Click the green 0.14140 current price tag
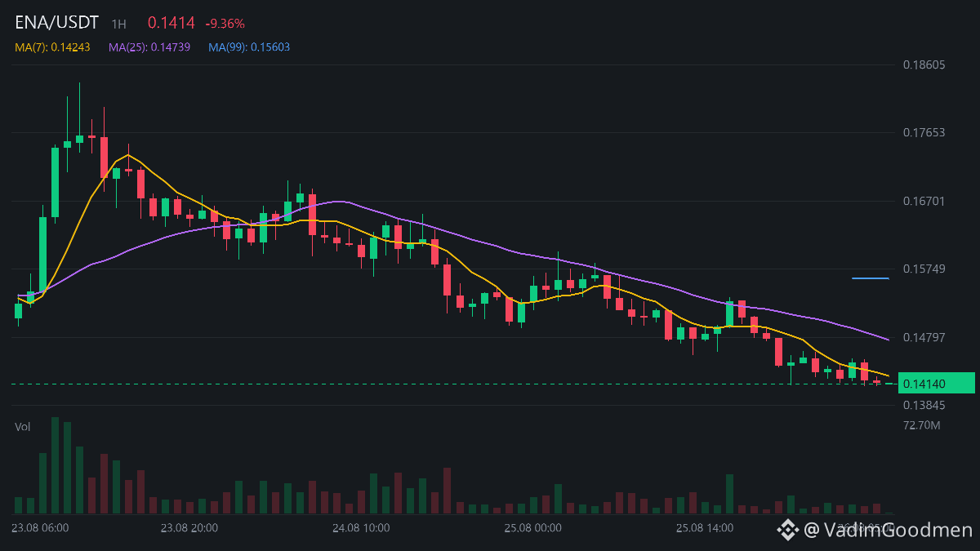The height and width of the screenshot is (551, 980). 936,383
